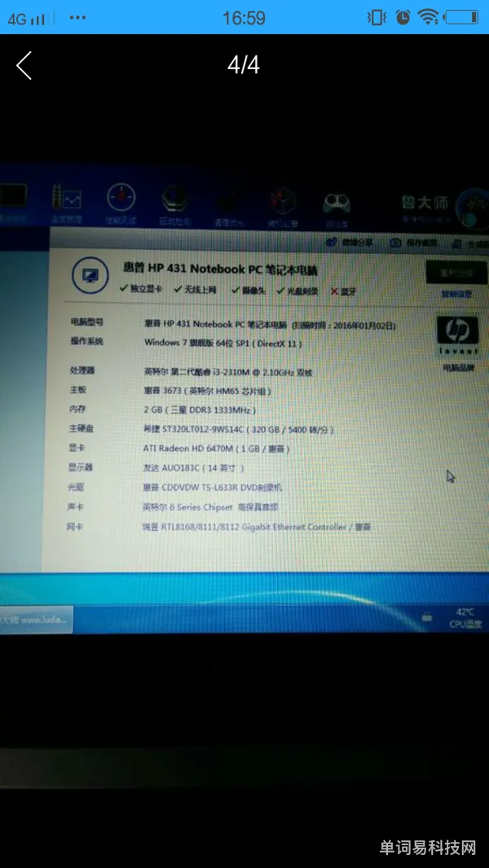Click the computer monitor icon beside HP 431
The height and width of the screenshot is (868, 489).
tap(90, 274)
